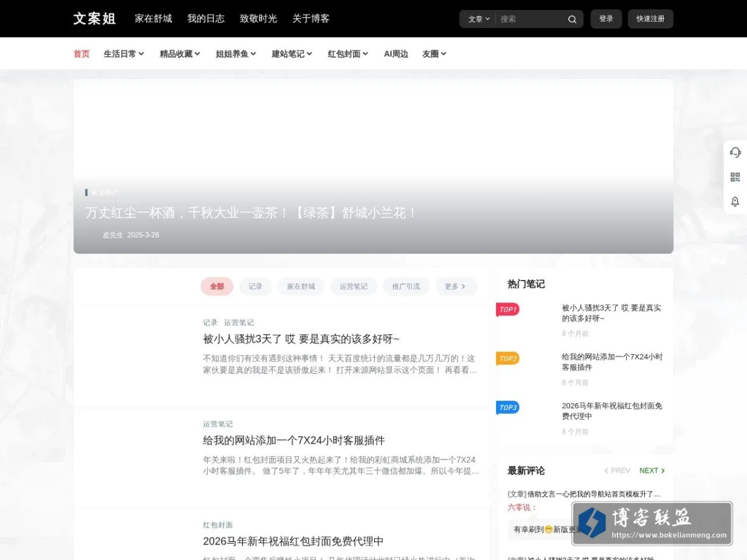
Task: Expand the 建站笔记 nav menu
Action: coord(292,54)
